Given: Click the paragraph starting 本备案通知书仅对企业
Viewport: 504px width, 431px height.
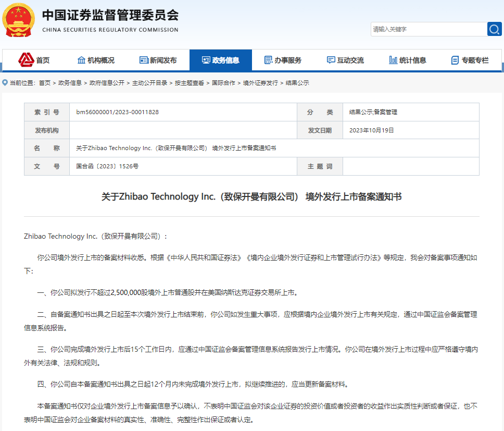Looking at the screenshot, I should coord(250,413).
